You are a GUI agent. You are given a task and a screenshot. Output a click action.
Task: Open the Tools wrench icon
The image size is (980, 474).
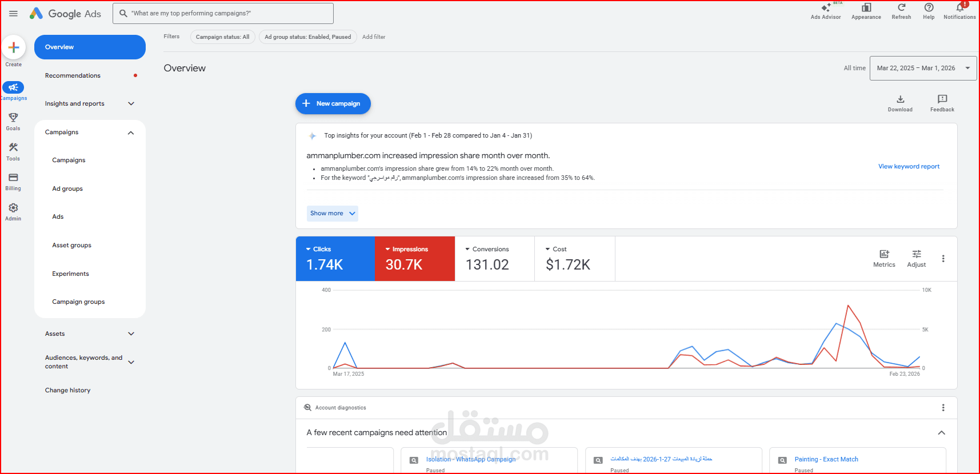pos(13,147)
